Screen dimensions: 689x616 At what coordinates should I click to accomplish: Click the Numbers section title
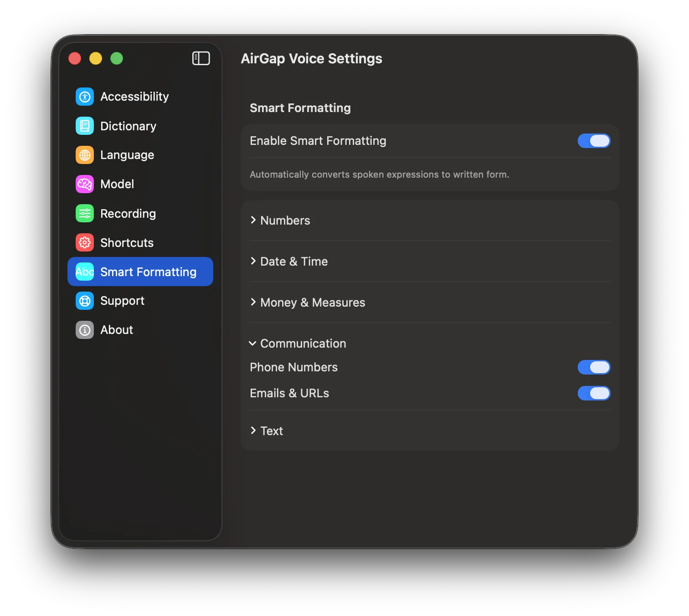pos(285,221)
